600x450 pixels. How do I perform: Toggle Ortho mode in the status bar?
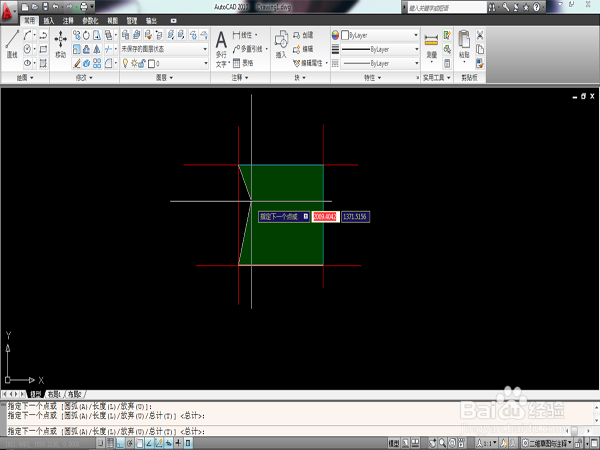coord(120,443)
